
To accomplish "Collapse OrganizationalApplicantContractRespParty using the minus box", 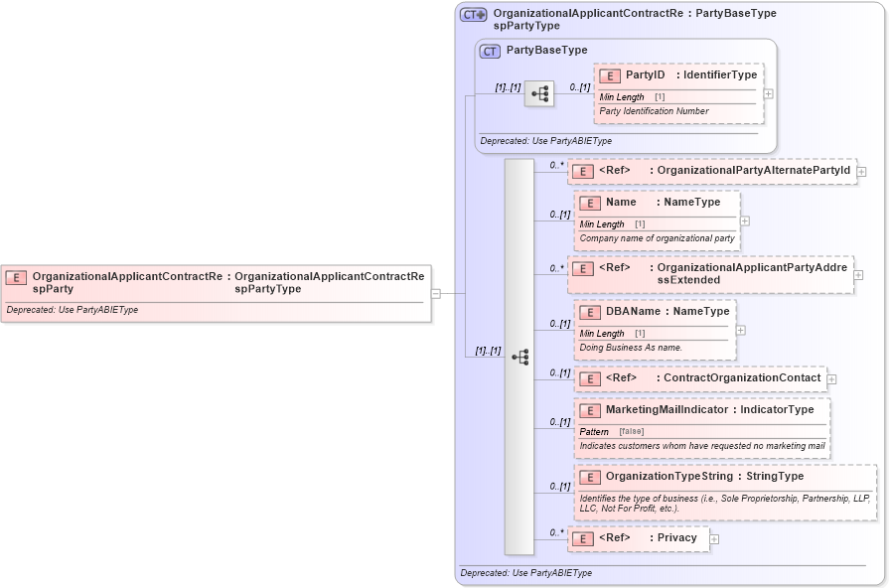I will pyautogui.click(x=435, y=292).
